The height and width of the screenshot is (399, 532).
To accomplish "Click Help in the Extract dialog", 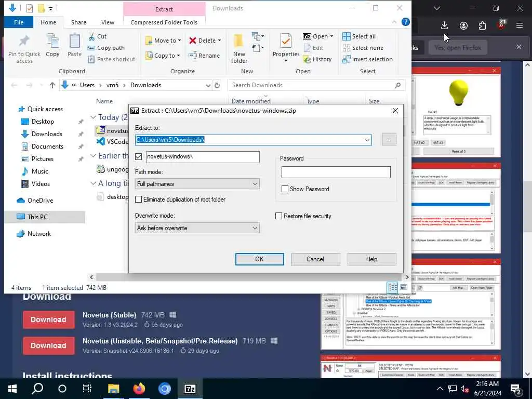I will point(371,259).
